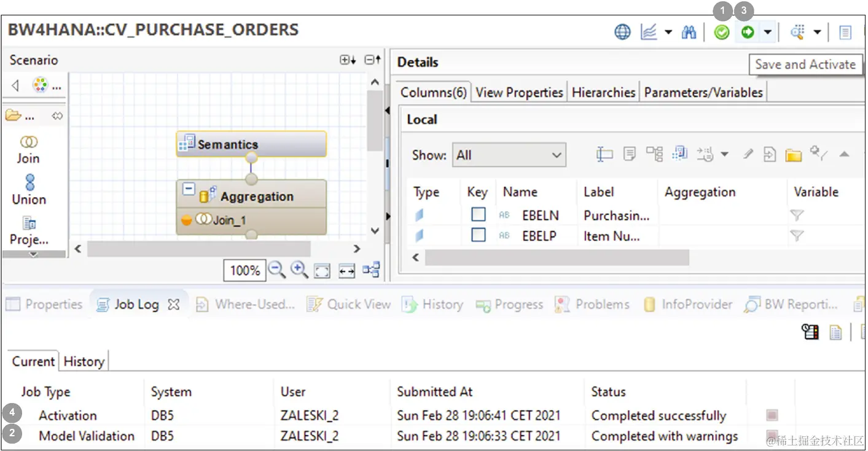This screenshot has width=868, height=451.
Task: Click the document icon above the Job Log table
Action: click(x=835, y=332)
